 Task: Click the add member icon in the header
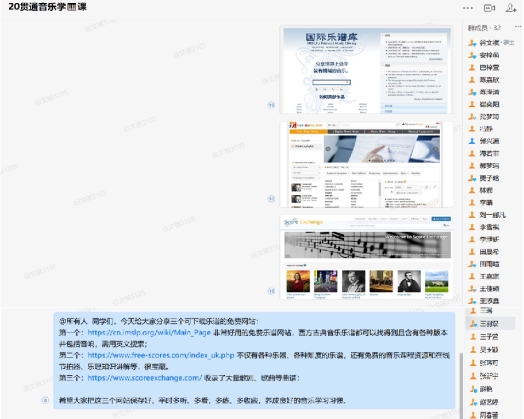[511, 8]
